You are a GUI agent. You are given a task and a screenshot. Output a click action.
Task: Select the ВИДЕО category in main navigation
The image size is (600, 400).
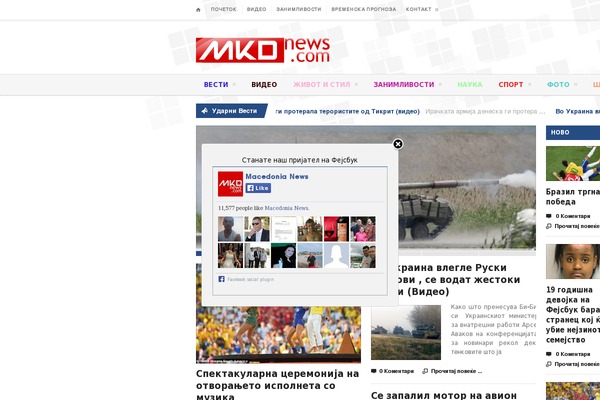pyautogui.click(x=264, y=85)
